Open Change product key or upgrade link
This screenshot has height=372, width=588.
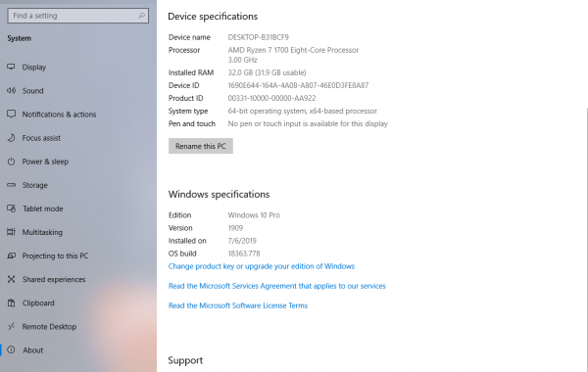[x=262, y=266]
